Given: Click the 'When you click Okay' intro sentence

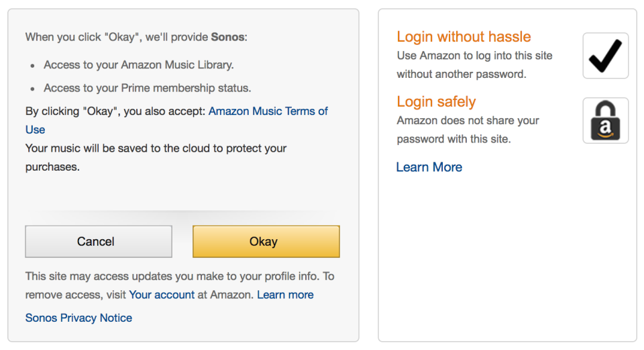Looking at the screenshot, I should pos(136,37).
